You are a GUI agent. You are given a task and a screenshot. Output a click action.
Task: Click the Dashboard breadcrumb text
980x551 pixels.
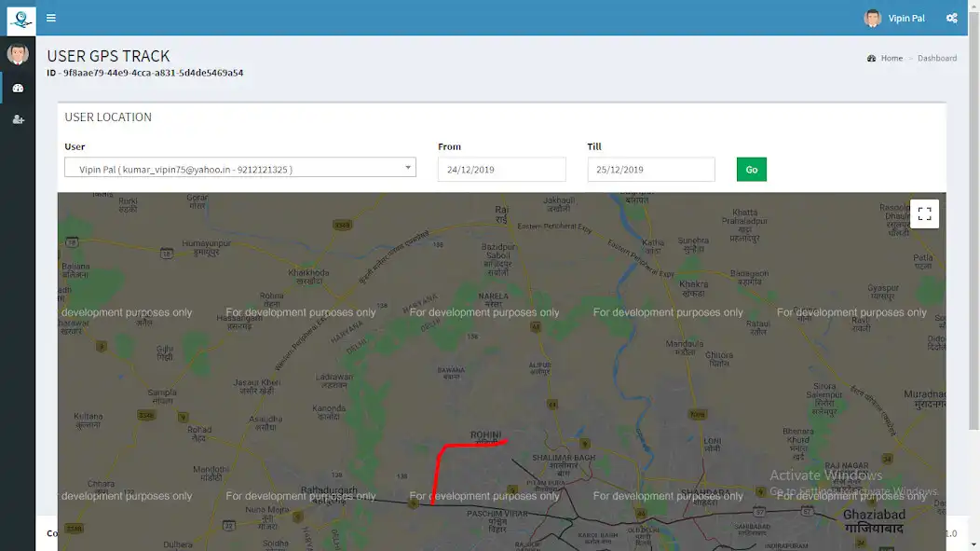click(x=937, y=58)
